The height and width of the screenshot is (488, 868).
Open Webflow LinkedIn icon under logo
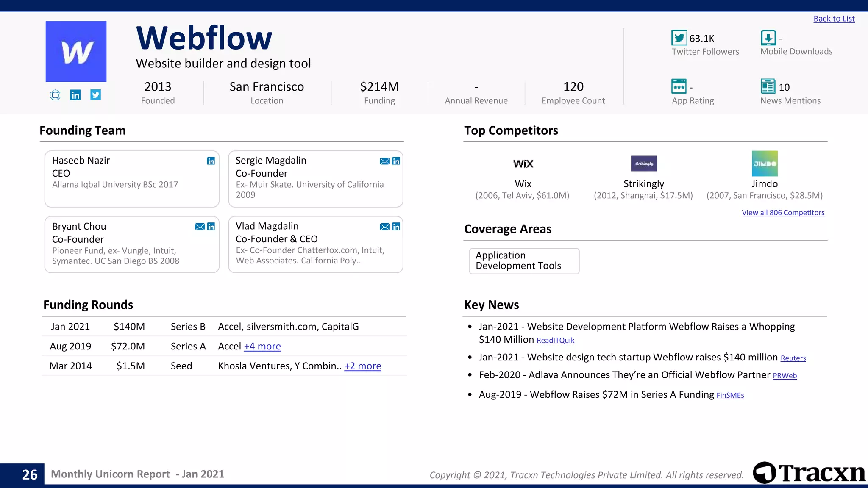(x=75, y=95)
